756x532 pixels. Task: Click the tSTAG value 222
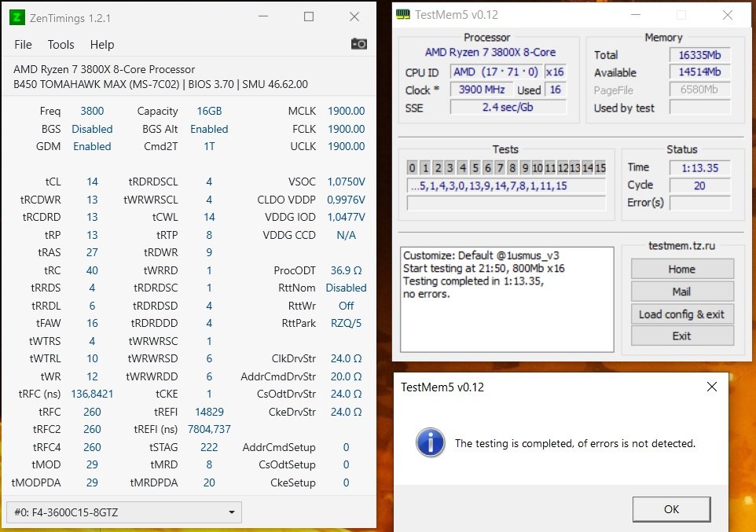[209, 448]
